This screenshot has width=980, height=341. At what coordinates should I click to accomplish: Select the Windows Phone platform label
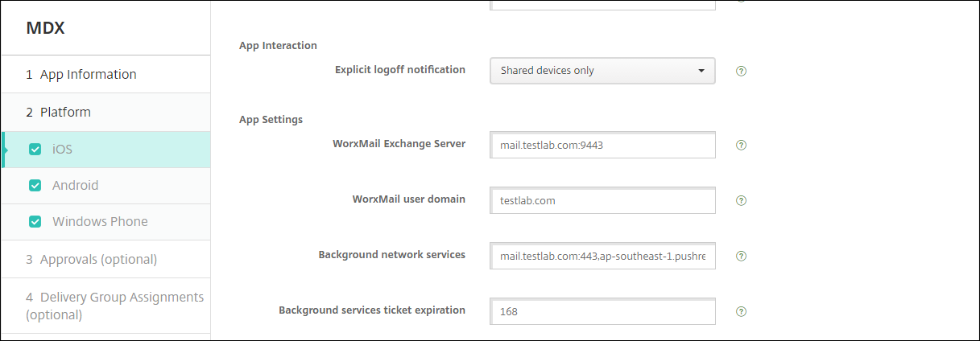click(x=100, y=222)
